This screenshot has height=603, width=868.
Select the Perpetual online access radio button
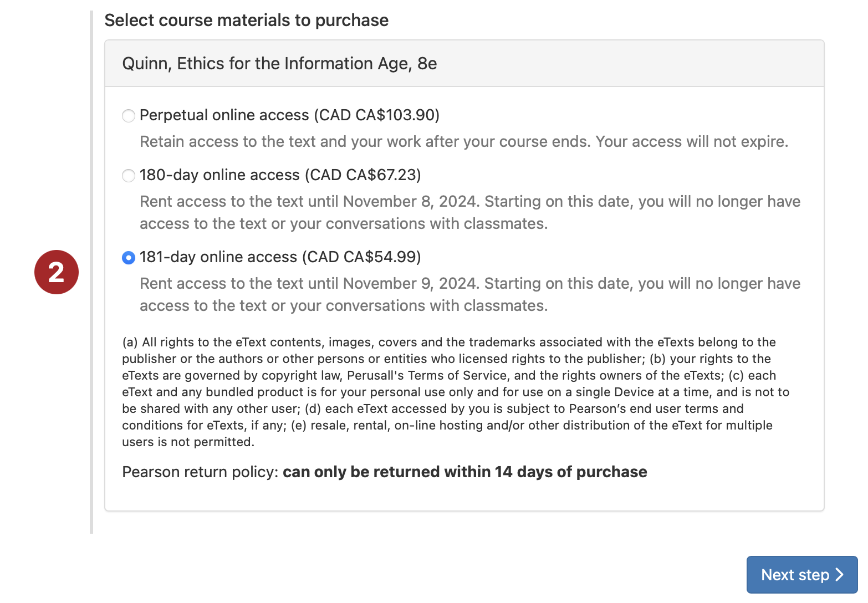pyautogui.click(x=129, y=116)
